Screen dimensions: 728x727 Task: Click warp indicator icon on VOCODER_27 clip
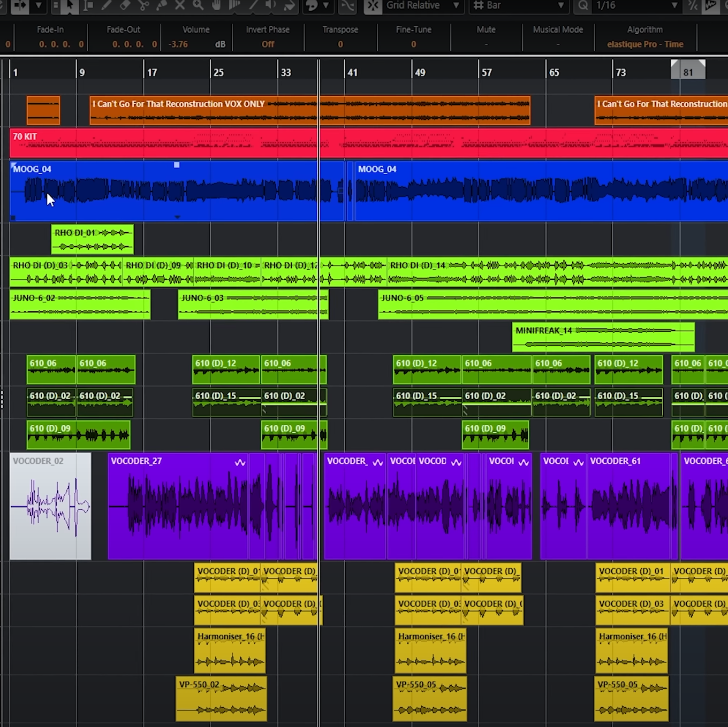240,462
